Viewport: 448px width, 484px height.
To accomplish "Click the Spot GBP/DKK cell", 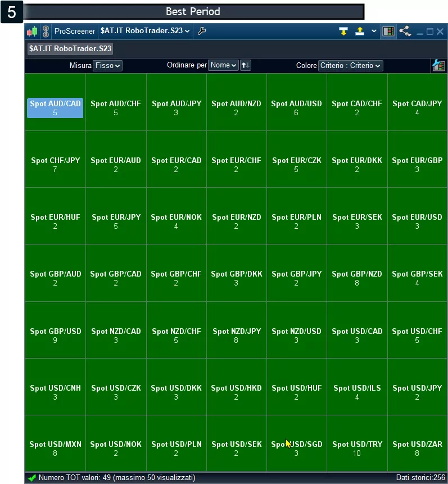I will point(236,273).
